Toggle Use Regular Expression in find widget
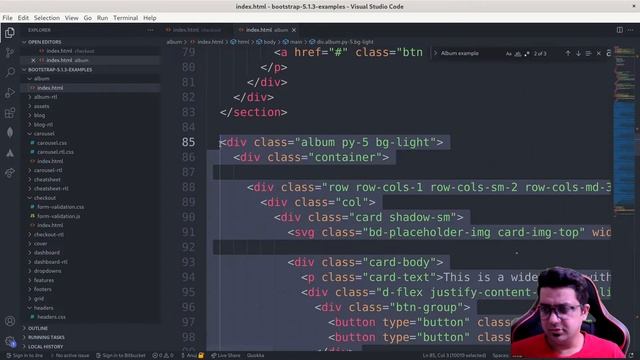This screenshot has width=640, height=360. click(x=527, y=54)
